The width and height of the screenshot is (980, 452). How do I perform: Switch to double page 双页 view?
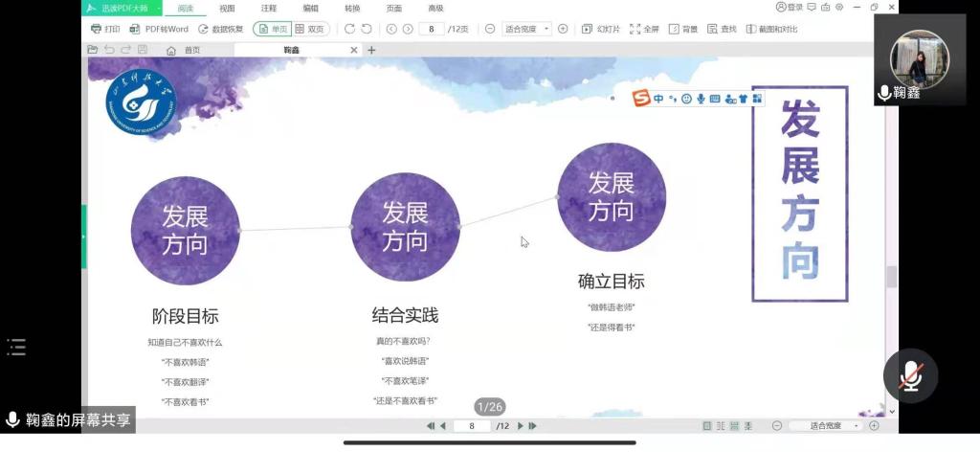pyautogui.click(x=309, y=29)
